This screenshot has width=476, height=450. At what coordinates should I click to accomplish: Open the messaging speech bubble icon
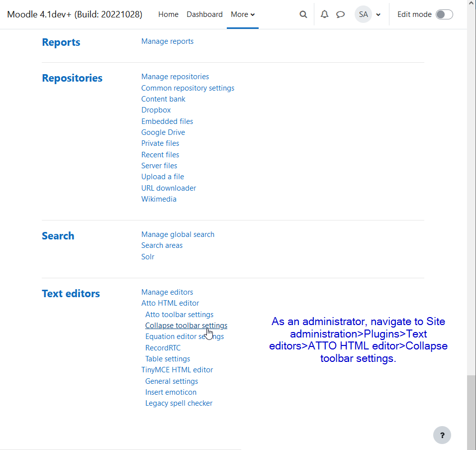[340, 14]
